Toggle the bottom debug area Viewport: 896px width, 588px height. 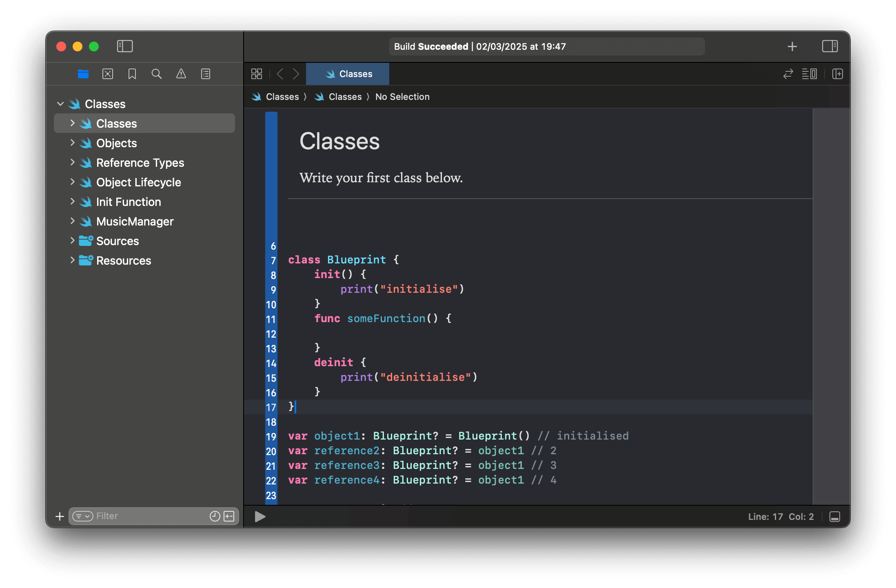(x=834, y=517)
